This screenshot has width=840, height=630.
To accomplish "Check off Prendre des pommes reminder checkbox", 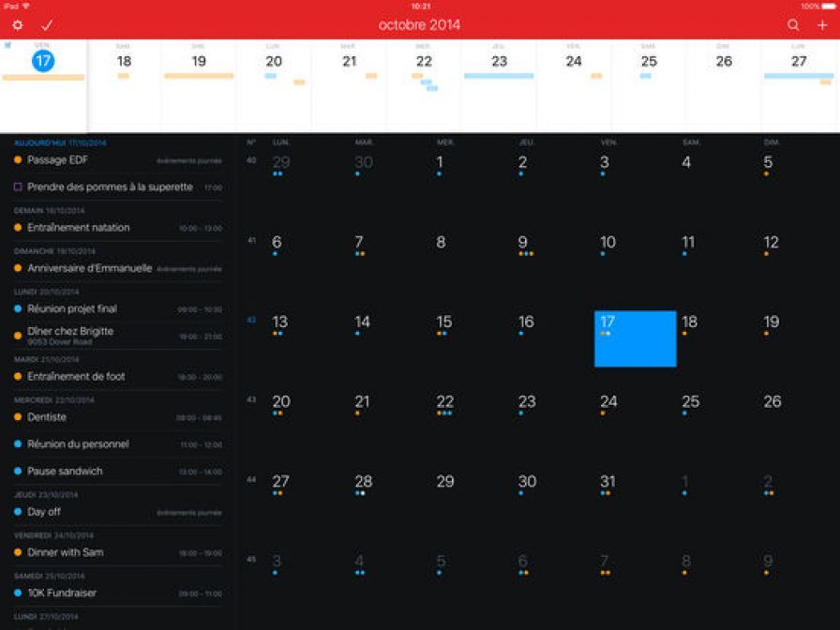I will [x=18, y=187].
